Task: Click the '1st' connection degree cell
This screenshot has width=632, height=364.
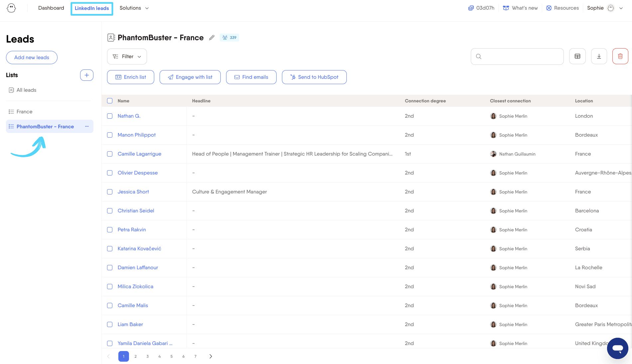Action: [x=408, y=154]
